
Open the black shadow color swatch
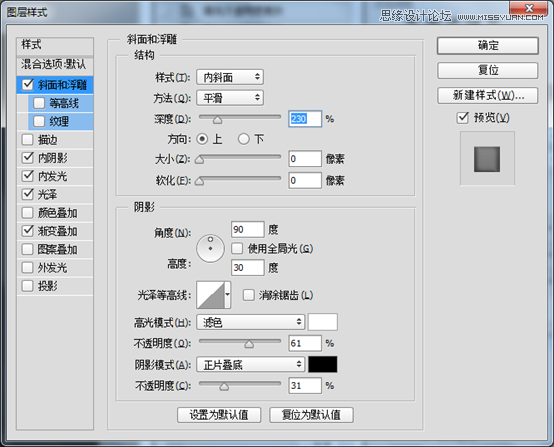323,364
